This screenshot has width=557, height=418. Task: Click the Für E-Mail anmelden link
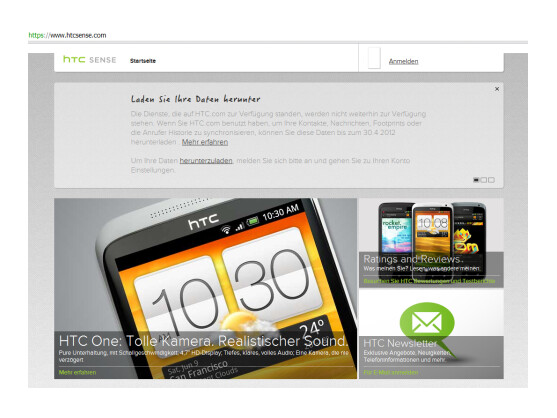pos(391,372)
